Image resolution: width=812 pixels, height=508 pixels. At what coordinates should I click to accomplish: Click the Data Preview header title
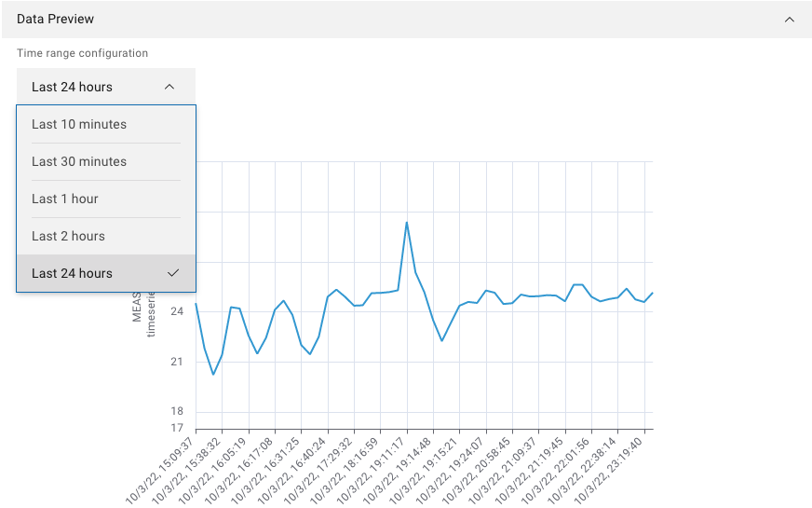(55, 20)
